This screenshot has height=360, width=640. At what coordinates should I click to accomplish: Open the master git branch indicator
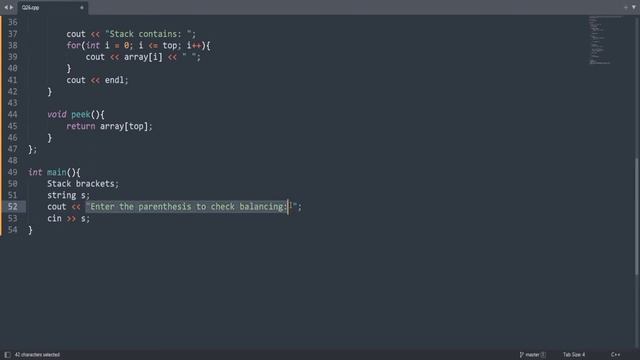532,355
